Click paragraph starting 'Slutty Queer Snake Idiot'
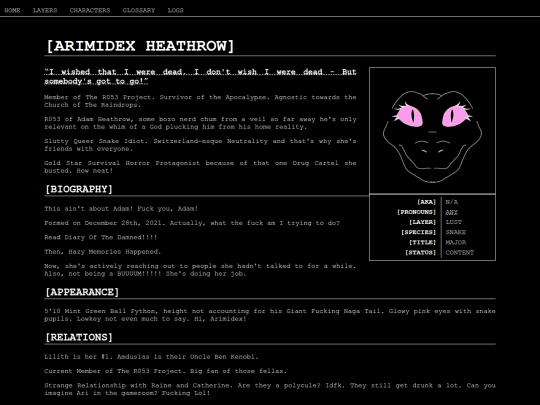The width and height of the screenshot is (540, 405). [200, 145]
